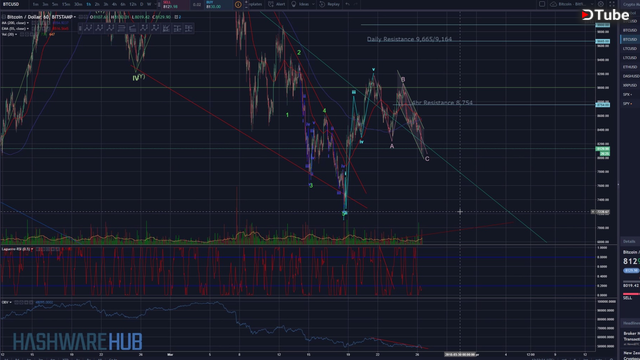Select the 5m timeframe
Viewport: 640px width, 360px height.
coord(55,4)
